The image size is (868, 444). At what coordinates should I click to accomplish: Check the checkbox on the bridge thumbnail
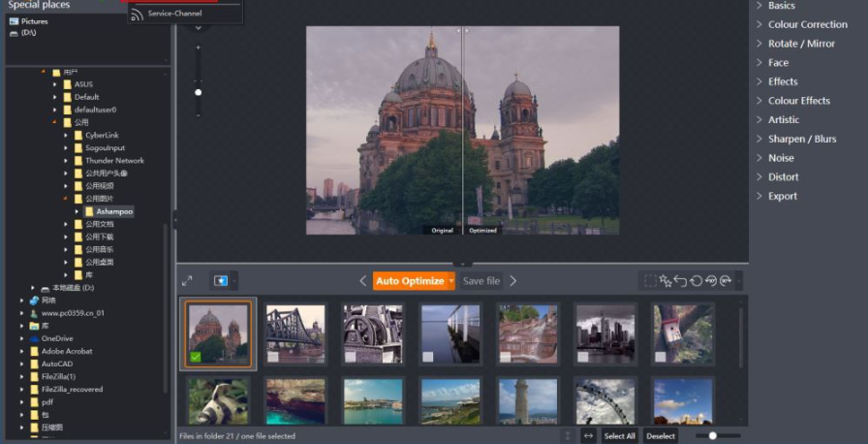click(273, 358)
